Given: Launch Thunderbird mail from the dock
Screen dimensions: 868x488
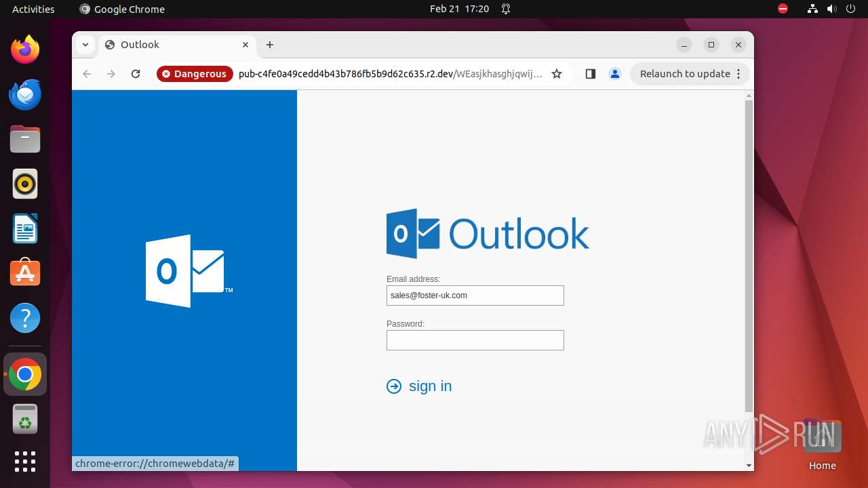Looking at the screenshot, I should pos(25,94).
